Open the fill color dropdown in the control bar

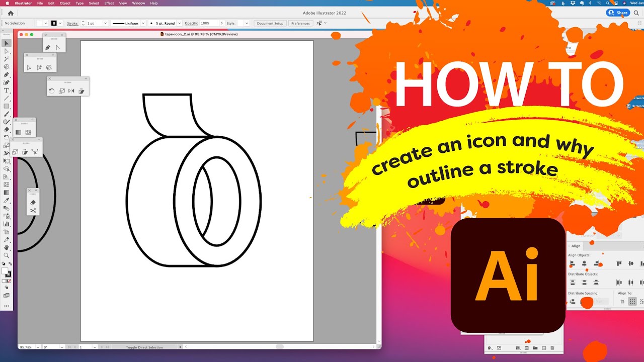46,23
